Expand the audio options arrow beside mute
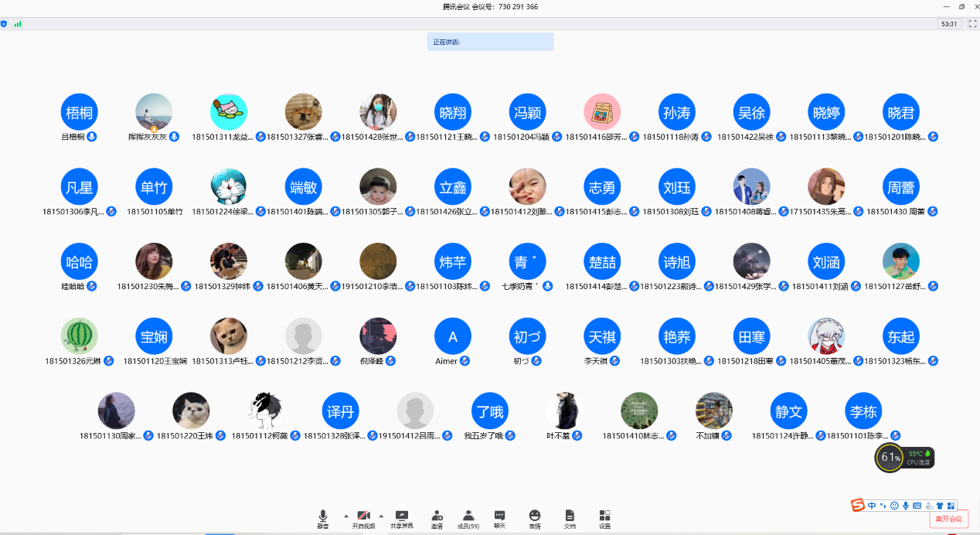The width and height of the screenshot is (980, 535). 345,515
